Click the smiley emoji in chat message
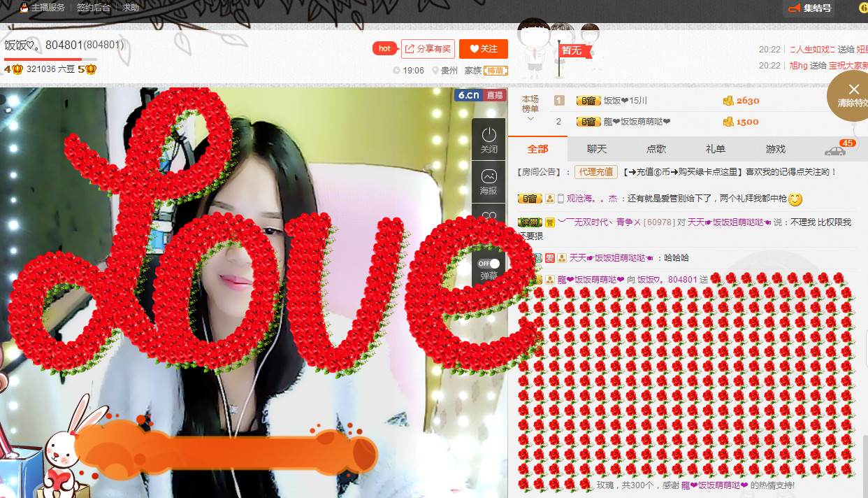 pos(795,199)
